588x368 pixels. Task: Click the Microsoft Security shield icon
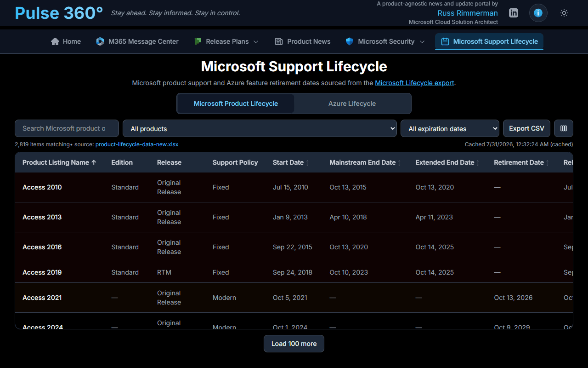[350, 41]
